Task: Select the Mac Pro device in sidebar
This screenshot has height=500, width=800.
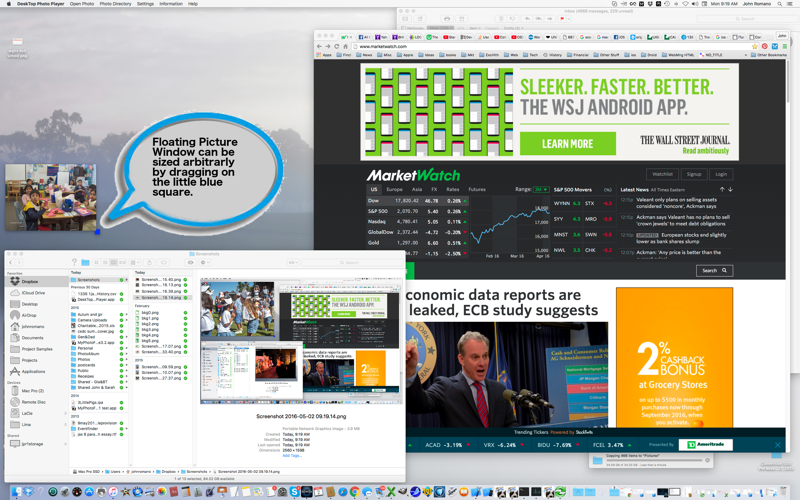Action: [x=36, y=391]
